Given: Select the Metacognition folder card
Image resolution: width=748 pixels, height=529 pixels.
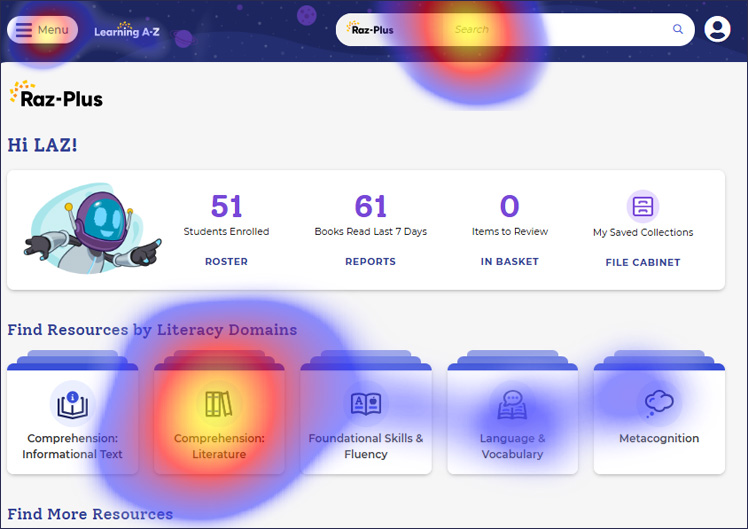Looking at the screenshot, I should click(x=659, y=420).
